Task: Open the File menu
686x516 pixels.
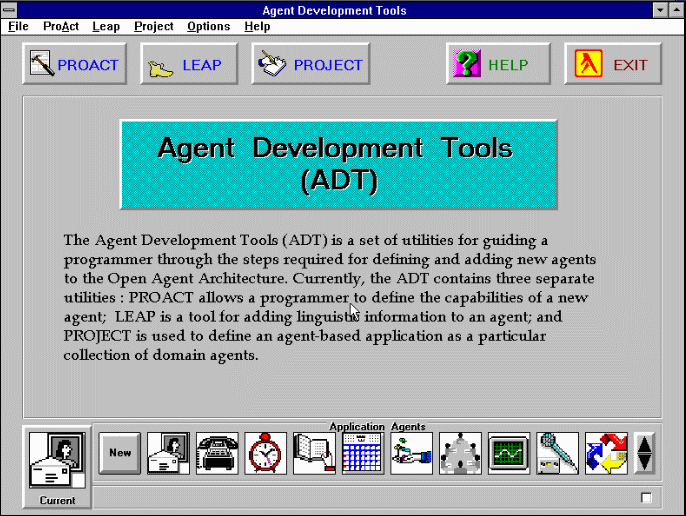Action: click(18, 27)
